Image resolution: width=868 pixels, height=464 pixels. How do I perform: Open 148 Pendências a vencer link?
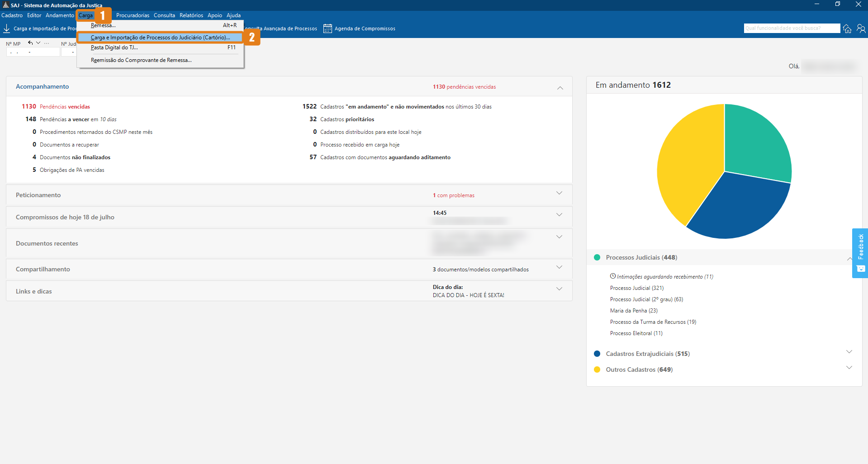pyautogui.click(x=71, y=119)
